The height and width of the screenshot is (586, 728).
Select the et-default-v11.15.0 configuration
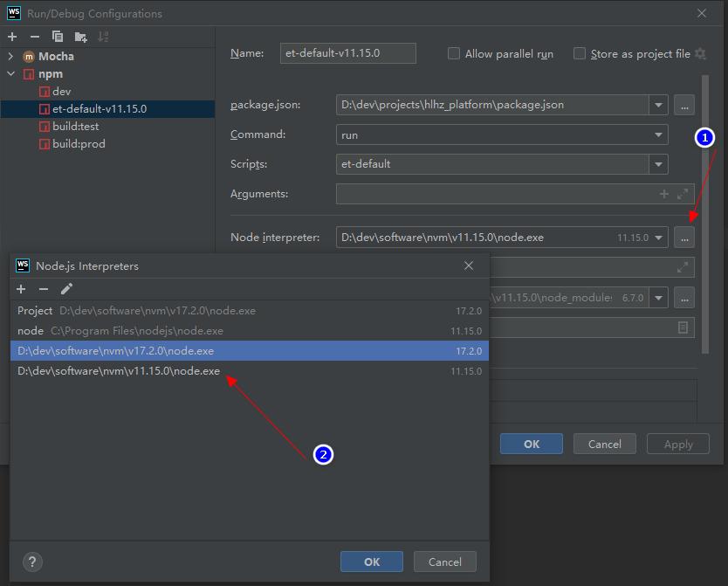[107, 109]
